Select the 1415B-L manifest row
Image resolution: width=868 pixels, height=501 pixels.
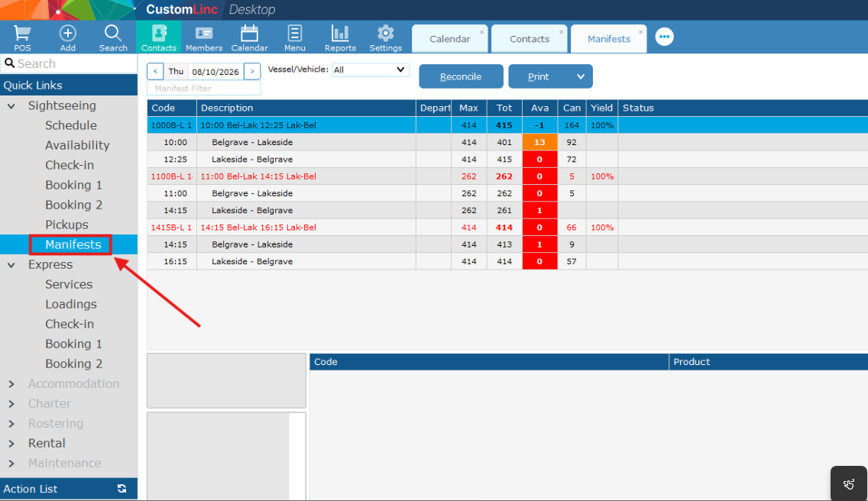coord(507,228)
